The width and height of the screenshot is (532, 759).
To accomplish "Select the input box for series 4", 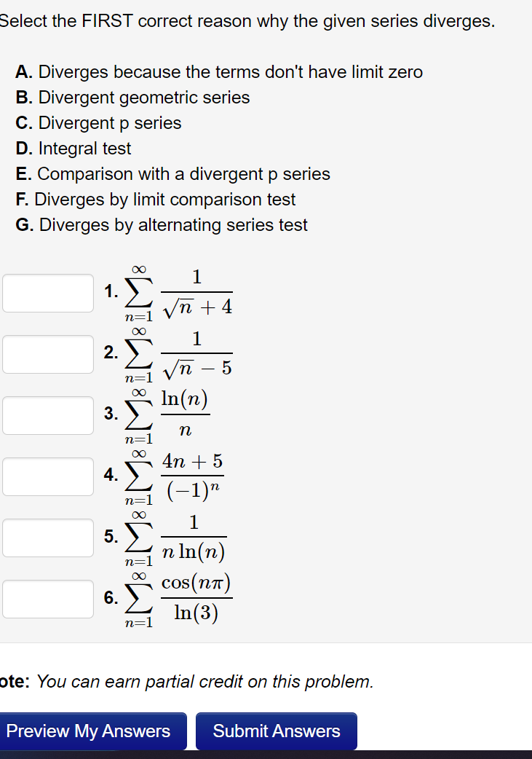I will [48, 477].
